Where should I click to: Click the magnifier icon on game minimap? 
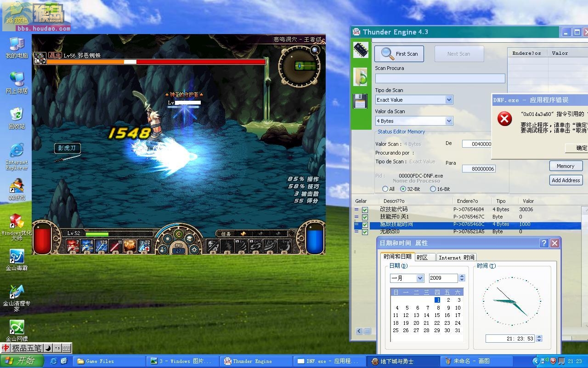point(315,50)
